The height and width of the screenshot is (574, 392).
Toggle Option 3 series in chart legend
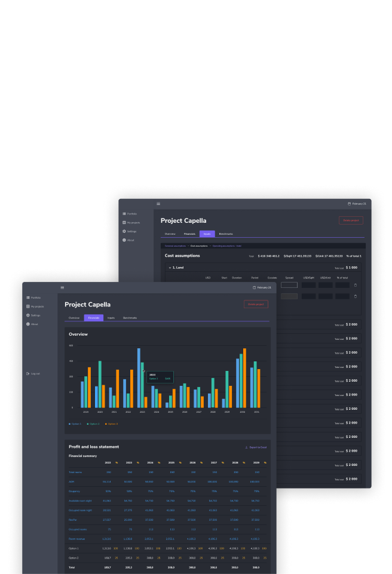pyautogui.click(x=112, y=423)
